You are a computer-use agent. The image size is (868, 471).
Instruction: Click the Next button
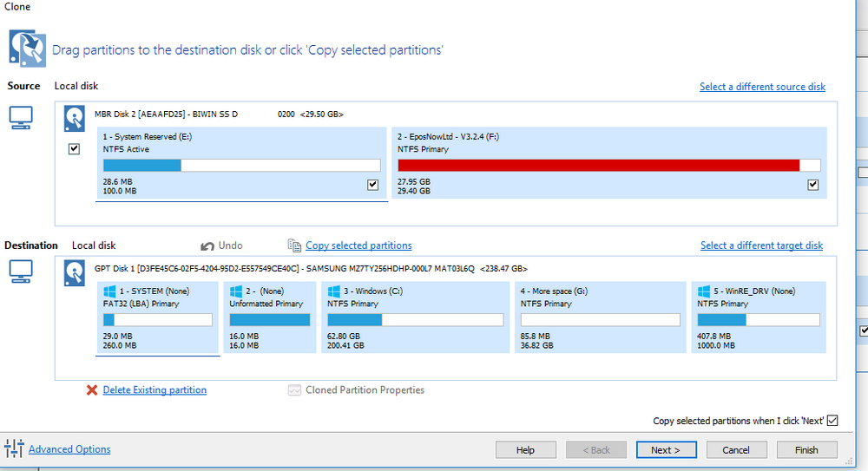point(666,450)
